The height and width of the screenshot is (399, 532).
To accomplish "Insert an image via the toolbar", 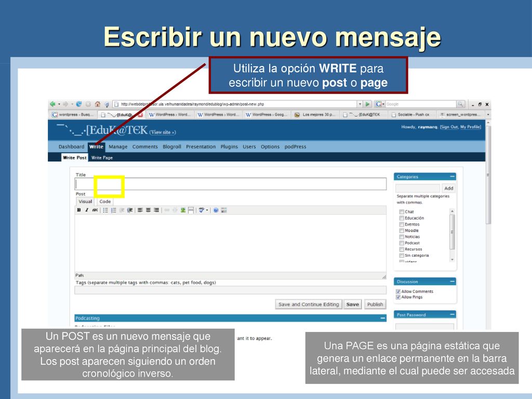I will coord(183,210).
